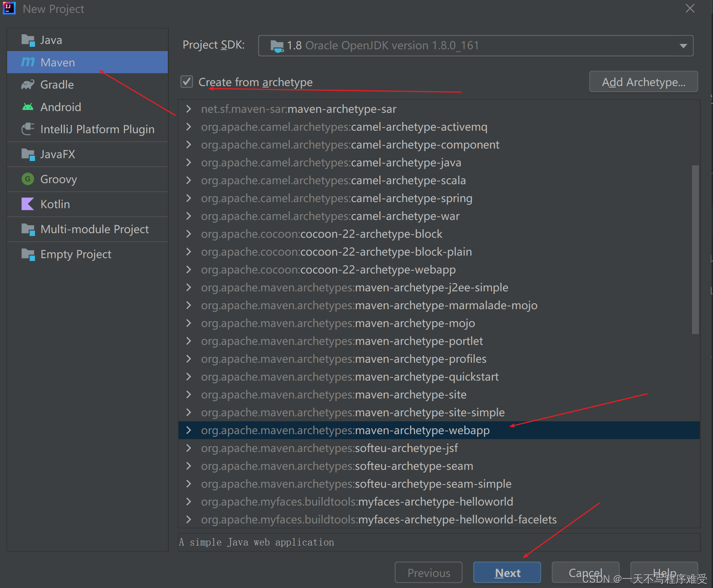Open the Project SDK dropdown
713x588 pixels.
click(683, 46)
